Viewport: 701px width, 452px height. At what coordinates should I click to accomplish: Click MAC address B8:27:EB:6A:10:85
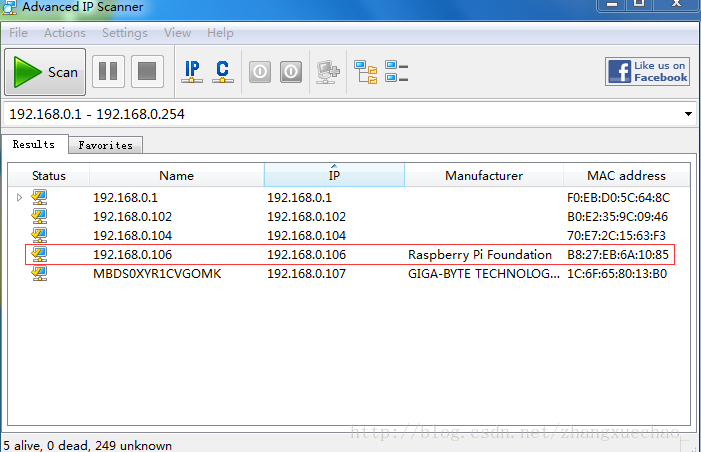pyautogui.click(x=618, y=254)
